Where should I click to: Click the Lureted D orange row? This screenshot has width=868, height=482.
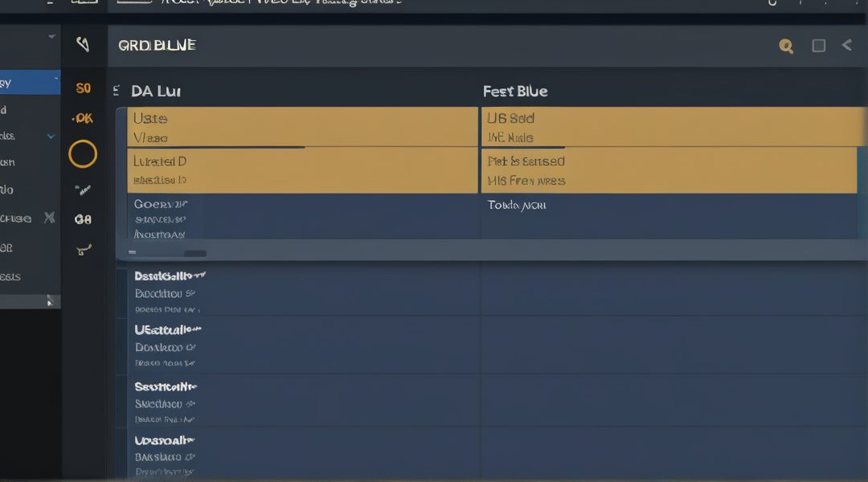(302, 170)
